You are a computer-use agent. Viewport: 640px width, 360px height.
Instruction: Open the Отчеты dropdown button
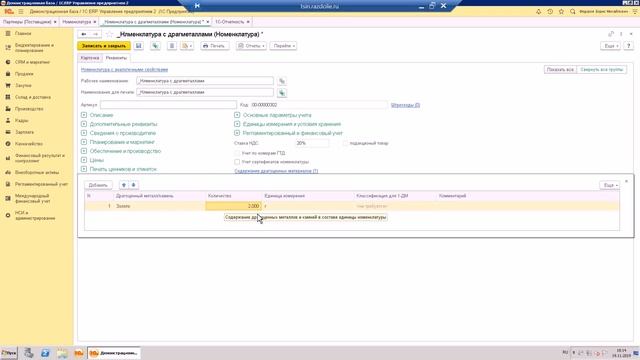coord(251,46)
